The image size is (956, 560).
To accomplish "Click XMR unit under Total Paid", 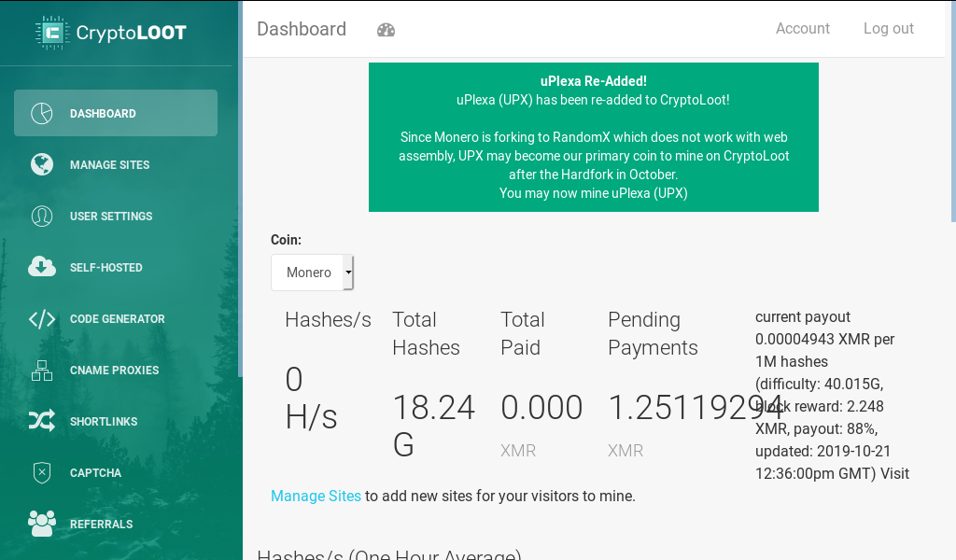I will tap(518, 451).
